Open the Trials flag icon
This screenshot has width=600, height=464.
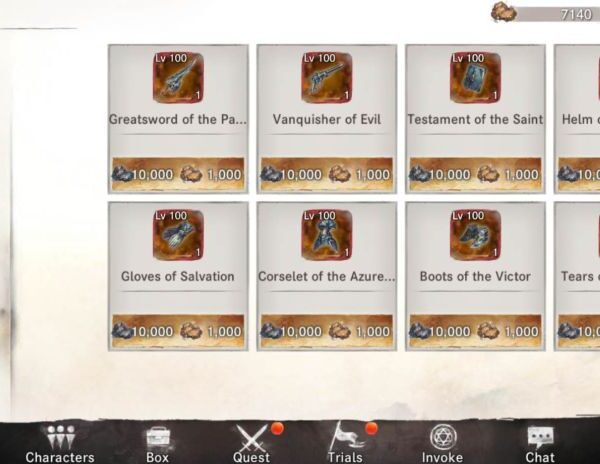point(345,436)
